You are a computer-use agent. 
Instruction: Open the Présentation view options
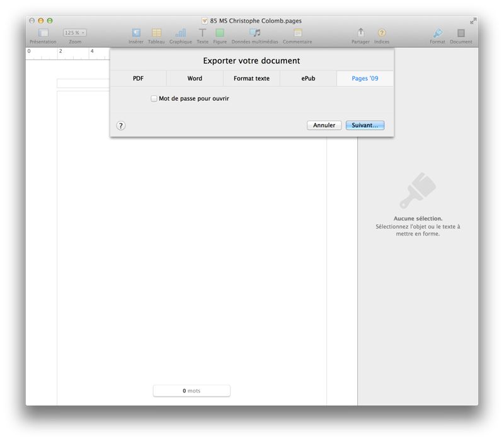coord(43,33)
